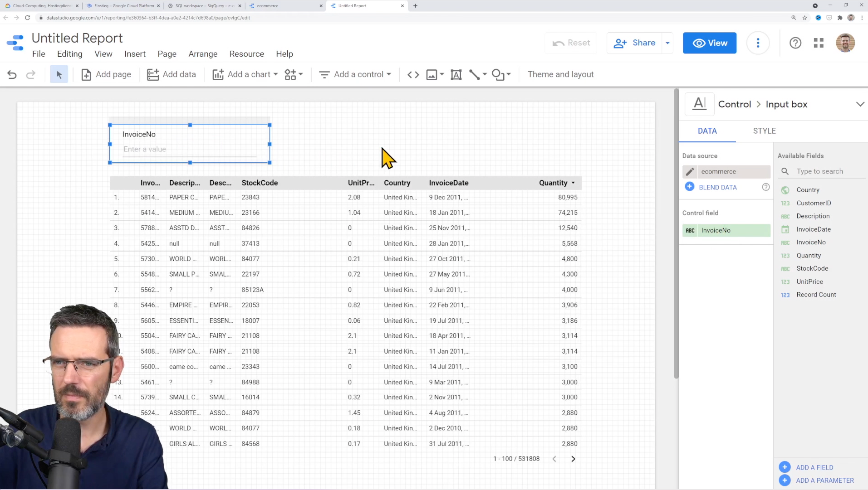Open the Add a control dropdown
This screenshot has width=868, height=490.
[x=355, y=74]
